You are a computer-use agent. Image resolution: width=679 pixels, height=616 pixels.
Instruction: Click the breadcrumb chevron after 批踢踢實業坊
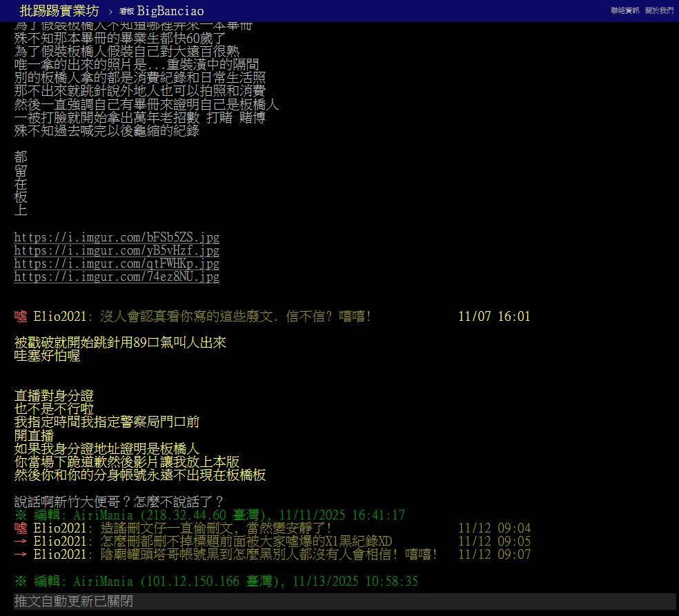(110, 12)
